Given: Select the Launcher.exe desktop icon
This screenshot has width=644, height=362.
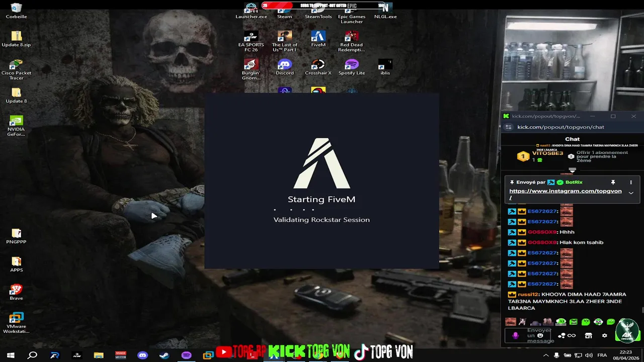Looking at the screenshot, I should tap(251, 11).
